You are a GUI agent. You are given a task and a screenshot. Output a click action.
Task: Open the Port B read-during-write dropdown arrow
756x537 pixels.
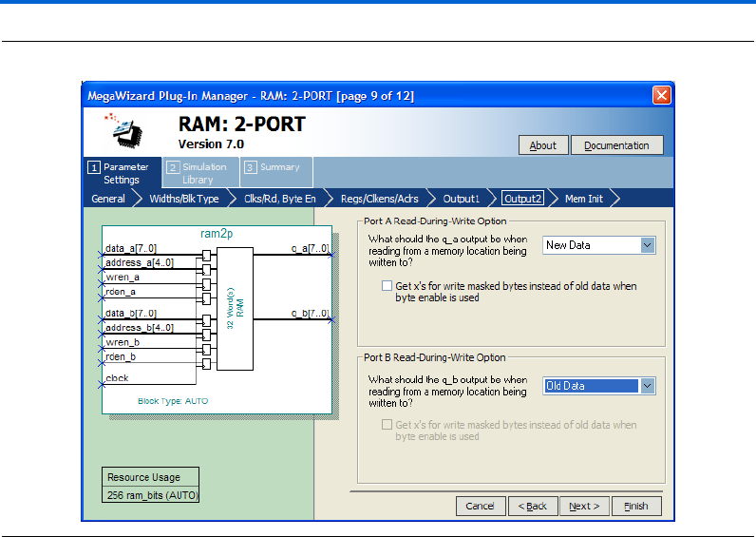pyautogui.click(x=648, y=386)
